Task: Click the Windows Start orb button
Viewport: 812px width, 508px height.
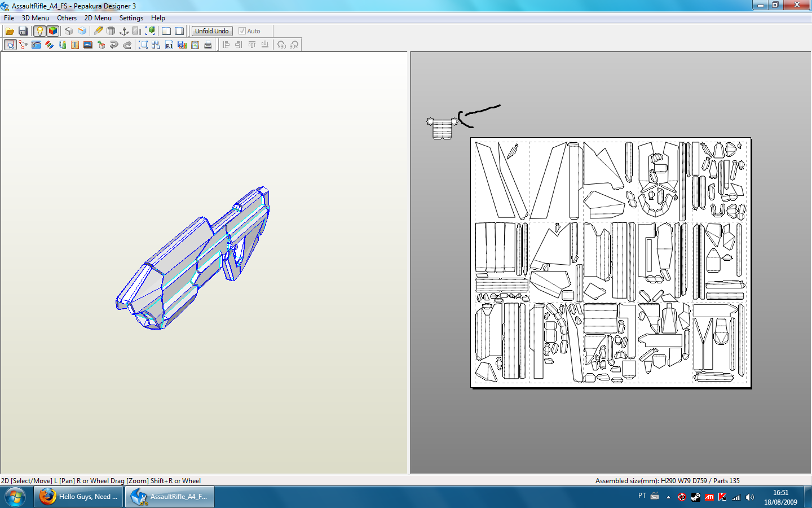Action: coord(15,497)
